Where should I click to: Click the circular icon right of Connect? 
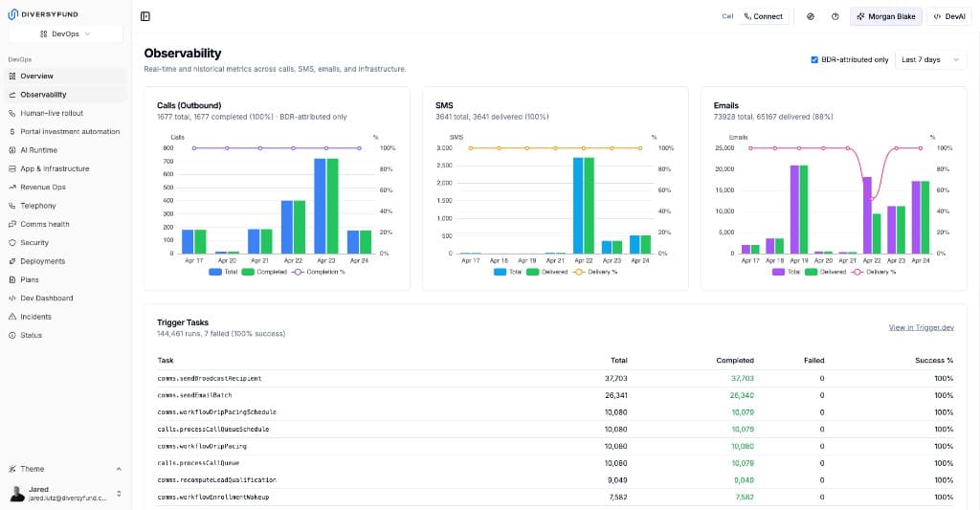coord(810,16)
